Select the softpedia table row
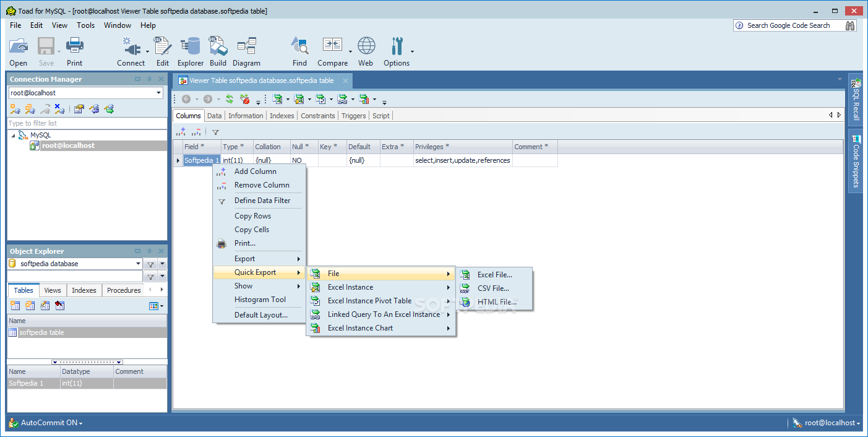This screenshot has width=868, height=437. tap(87, 332)
